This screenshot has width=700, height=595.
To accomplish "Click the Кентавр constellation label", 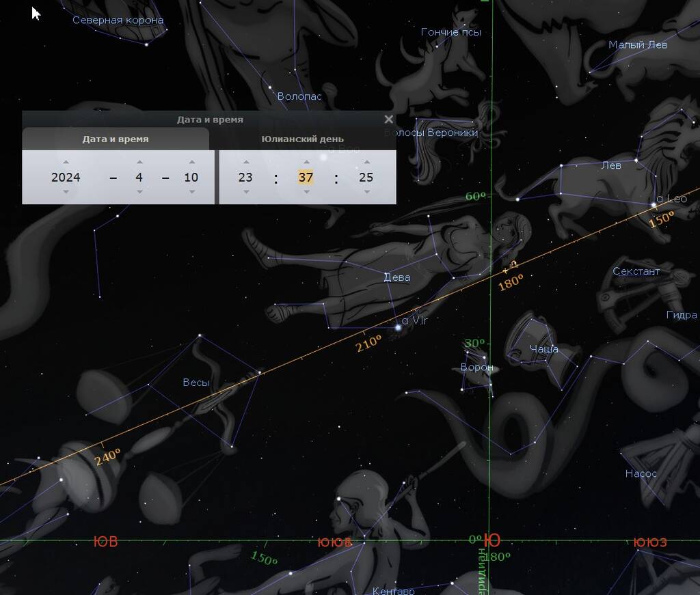I will tap(393, 590).
